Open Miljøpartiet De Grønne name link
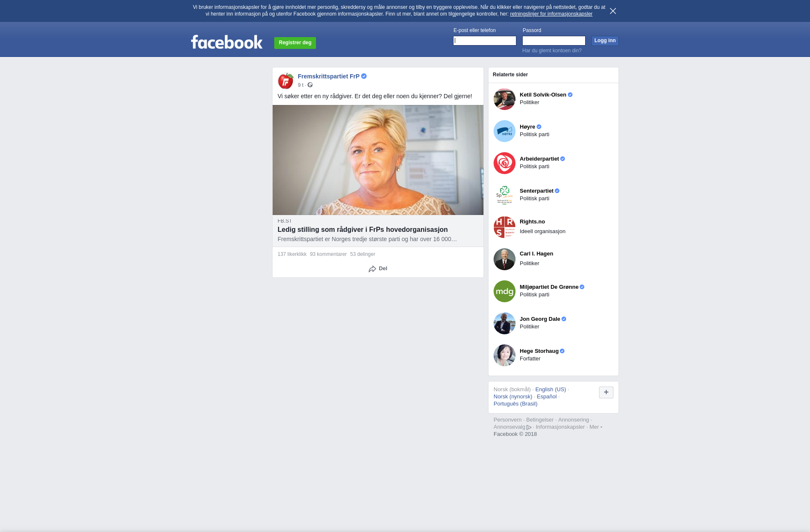 pyautogui.click(x=549, y=287)
